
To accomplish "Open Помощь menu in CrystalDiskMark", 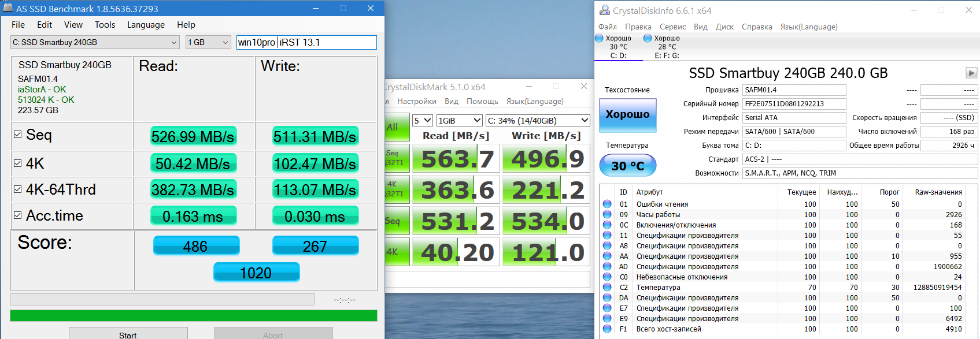I will [482, 101].
